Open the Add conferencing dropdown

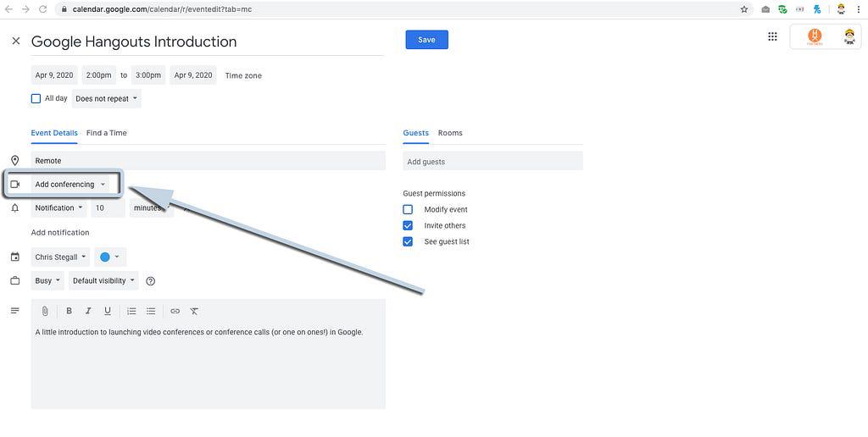(70, 185)
